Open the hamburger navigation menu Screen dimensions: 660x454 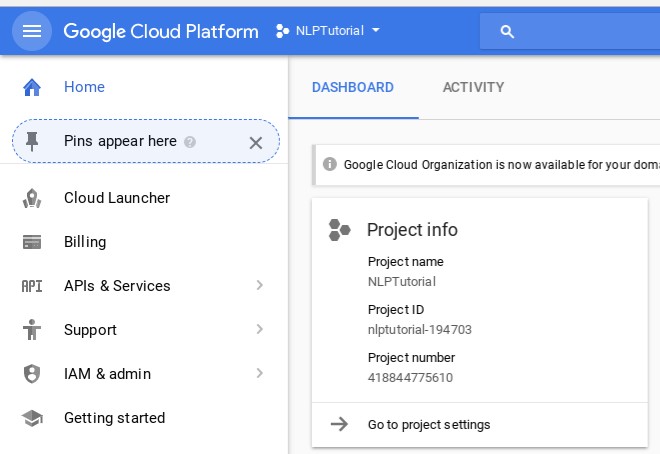pos(32,31)
